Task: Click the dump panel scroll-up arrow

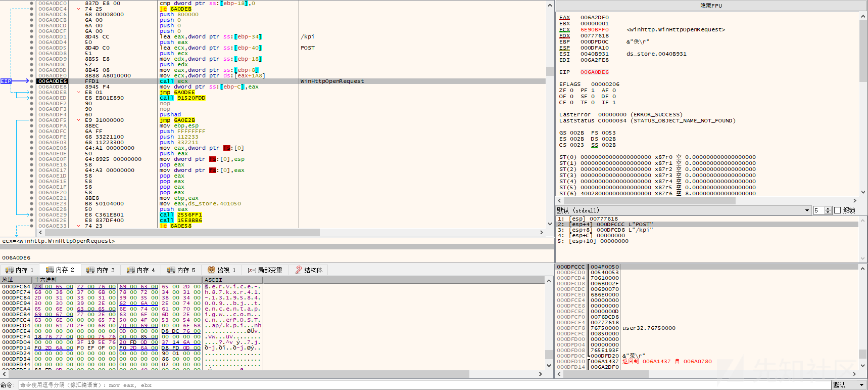Action: [x=549, y=280]
